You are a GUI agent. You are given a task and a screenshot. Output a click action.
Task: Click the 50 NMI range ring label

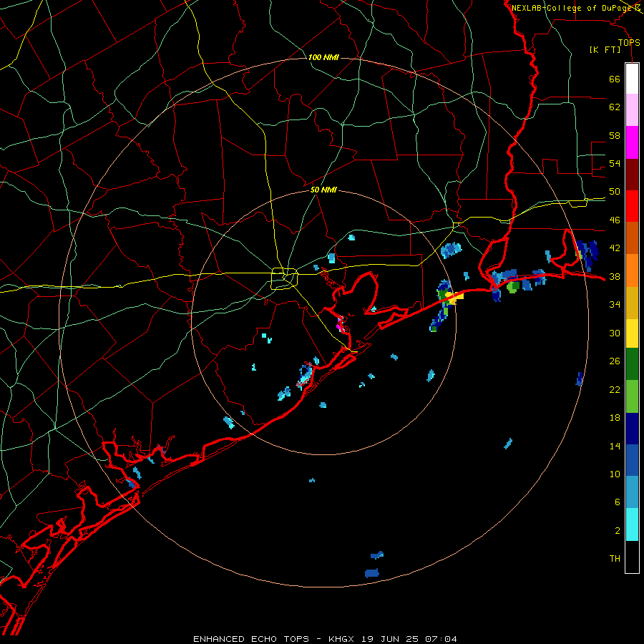pos(323,190)
